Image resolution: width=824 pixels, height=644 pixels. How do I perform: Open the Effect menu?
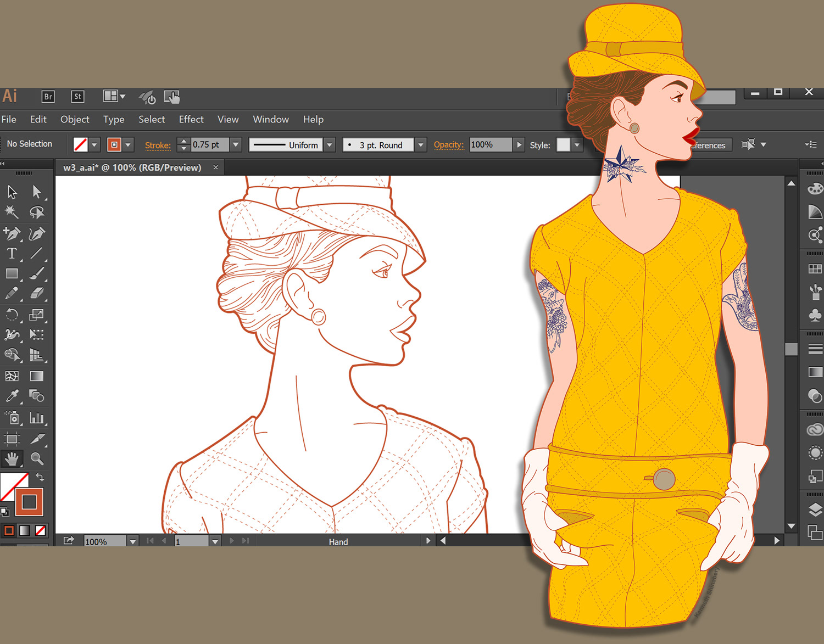[191, 119]
